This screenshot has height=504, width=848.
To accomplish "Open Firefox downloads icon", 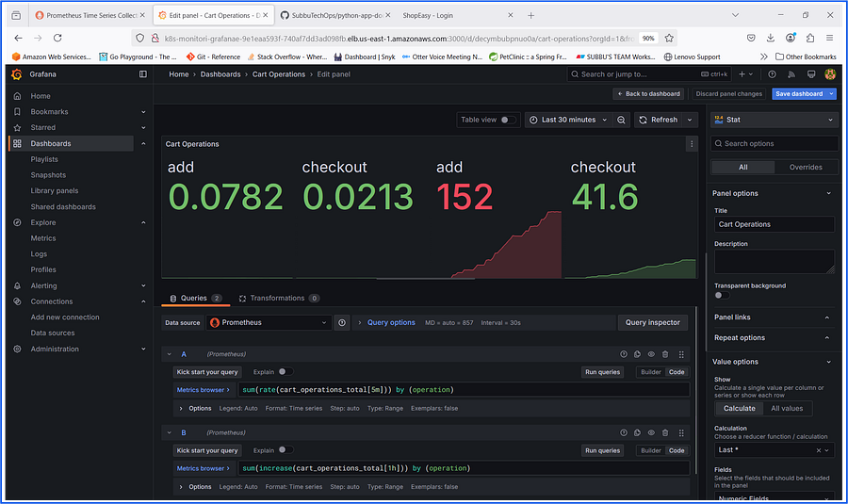I will (x=771, y=38).
